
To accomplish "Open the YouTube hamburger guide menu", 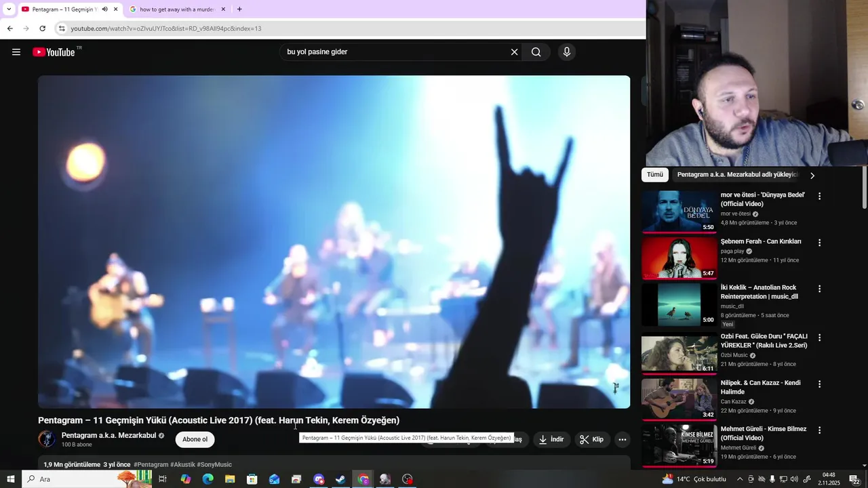I will 16,52.
